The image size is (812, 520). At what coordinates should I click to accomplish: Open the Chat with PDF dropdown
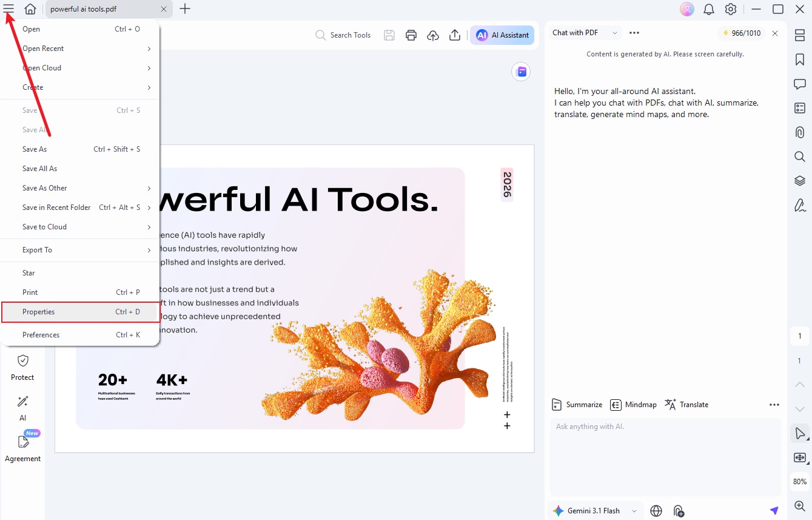pyautogui.click(x=585, y=33)
